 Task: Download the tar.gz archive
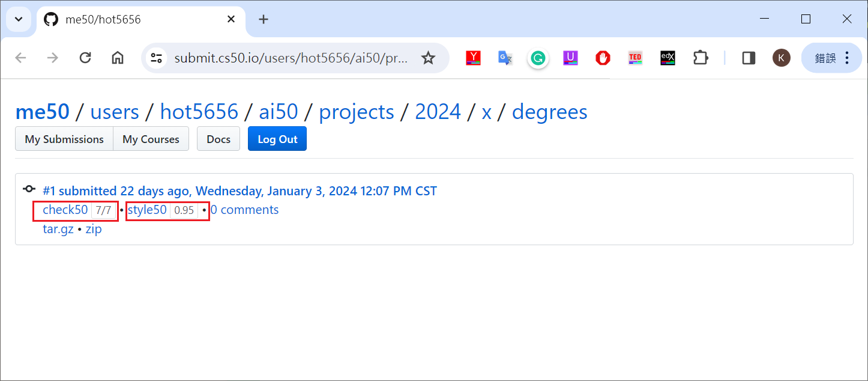[58, 229]
